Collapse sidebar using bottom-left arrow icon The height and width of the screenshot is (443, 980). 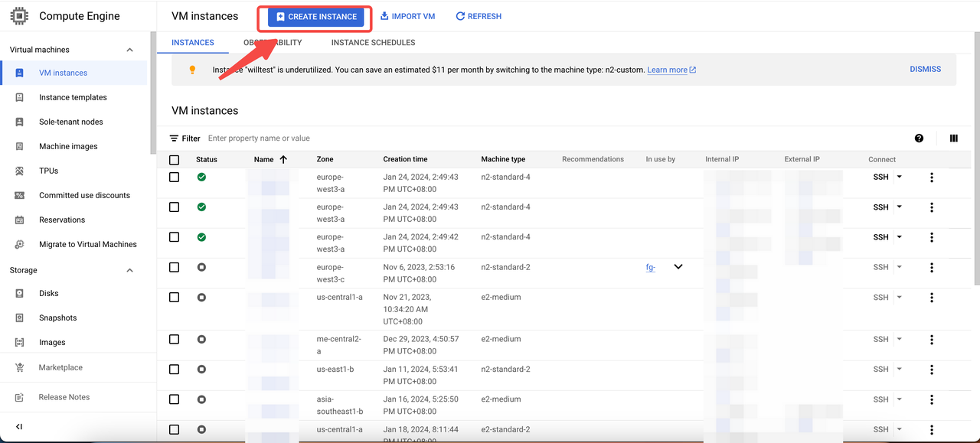point(19,427)
